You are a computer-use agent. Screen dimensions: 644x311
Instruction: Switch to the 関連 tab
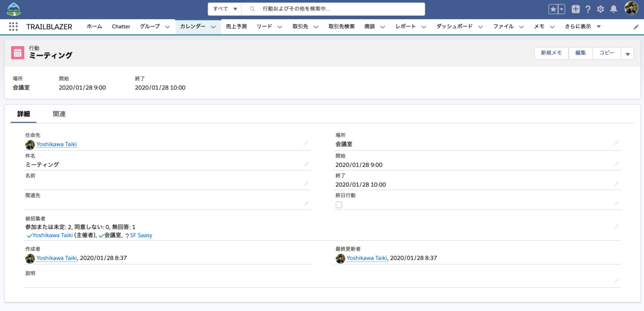[59, 114]
